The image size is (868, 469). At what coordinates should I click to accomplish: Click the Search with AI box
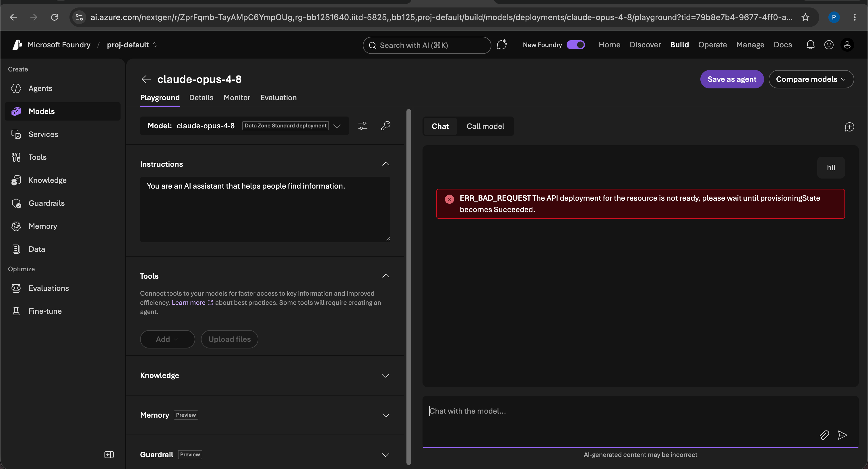click(427, 45)
